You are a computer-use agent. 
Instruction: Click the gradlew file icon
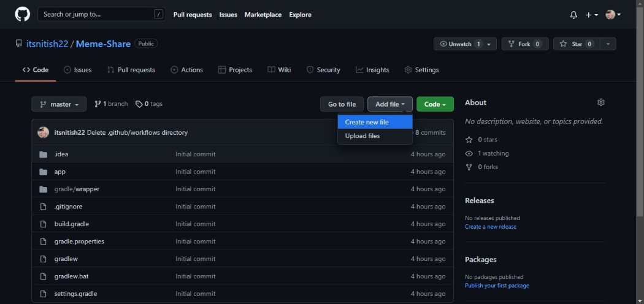(x=43, y=259)
